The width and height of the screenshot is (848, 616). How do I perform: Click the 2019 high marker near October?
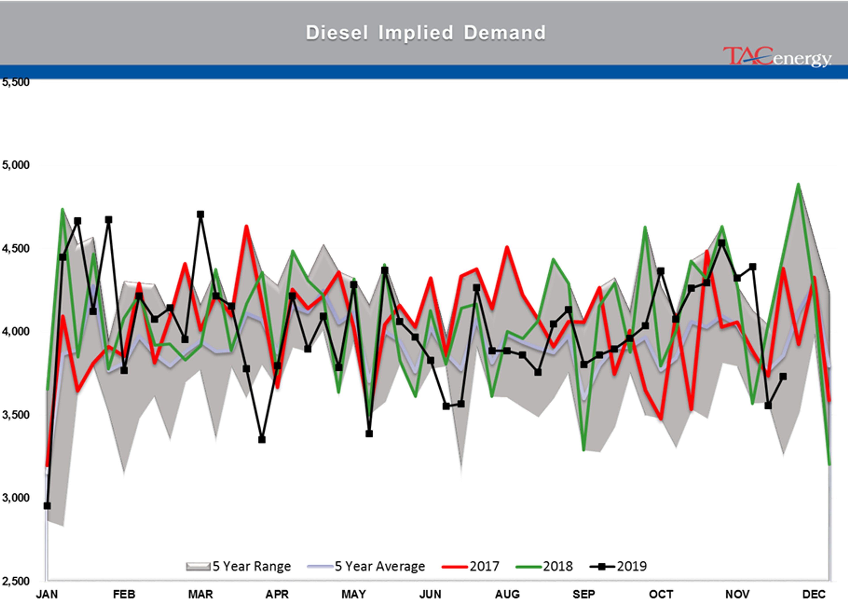661,271
